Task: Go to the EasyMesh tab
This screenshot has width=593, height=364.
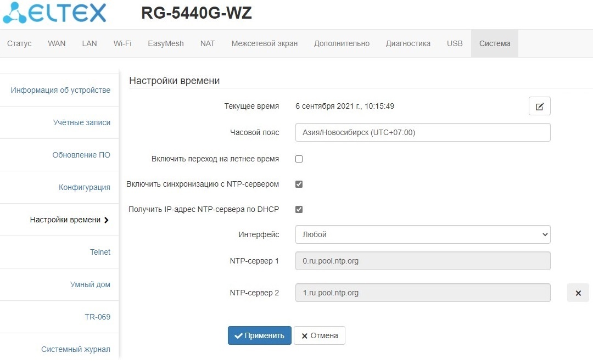Action: [166, 43]
